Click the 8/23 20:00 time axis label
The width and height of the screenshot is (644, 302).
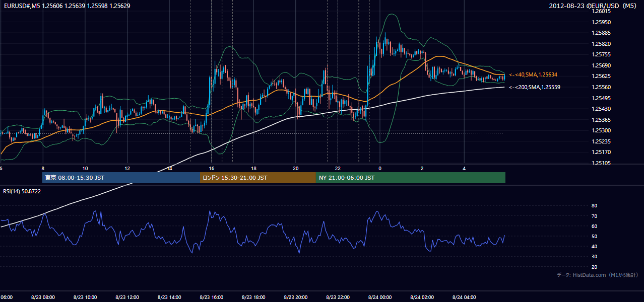coord(296,297)
